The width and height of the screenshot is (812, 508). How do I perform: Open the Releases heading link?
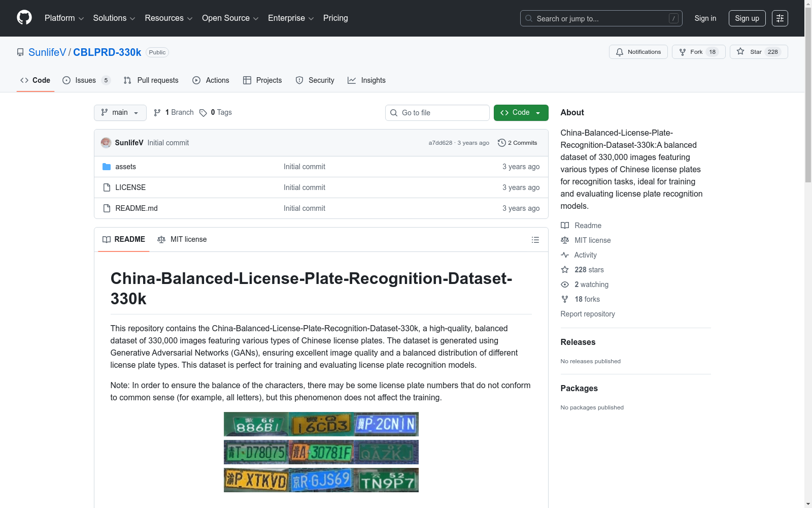578,342
